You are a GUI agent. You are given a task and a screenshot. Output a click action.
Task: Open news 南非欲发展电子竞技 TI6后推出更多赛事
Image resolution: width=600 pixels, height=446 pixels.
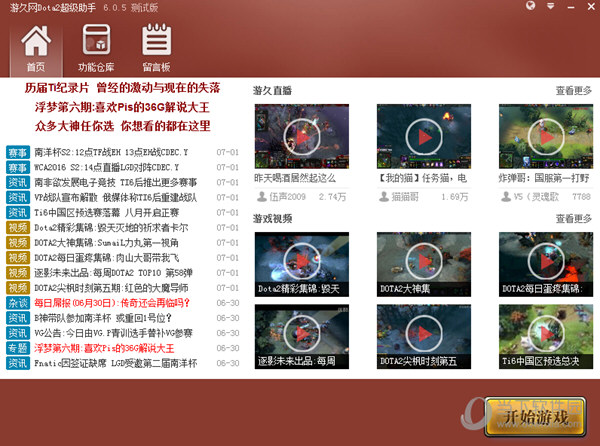tap(116, 182)
